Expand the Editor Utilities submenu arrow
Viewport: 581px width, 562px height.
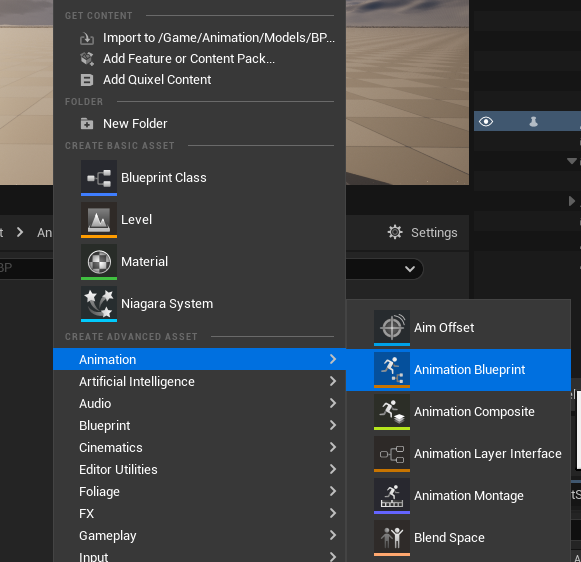[333, 469]
